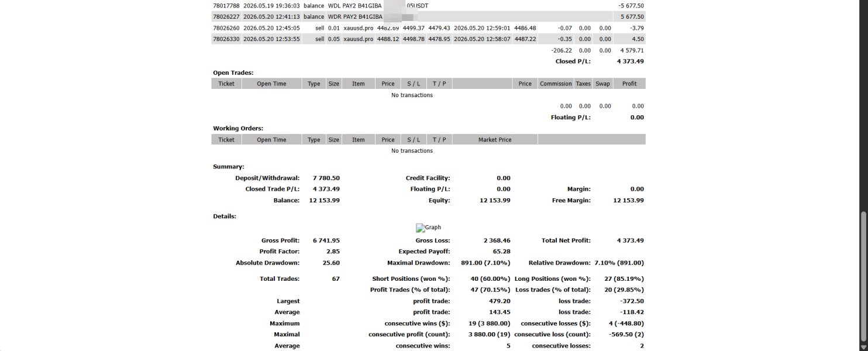Click the 4487.22 close price
Screen dimensions: 868x351
(525, 39)
